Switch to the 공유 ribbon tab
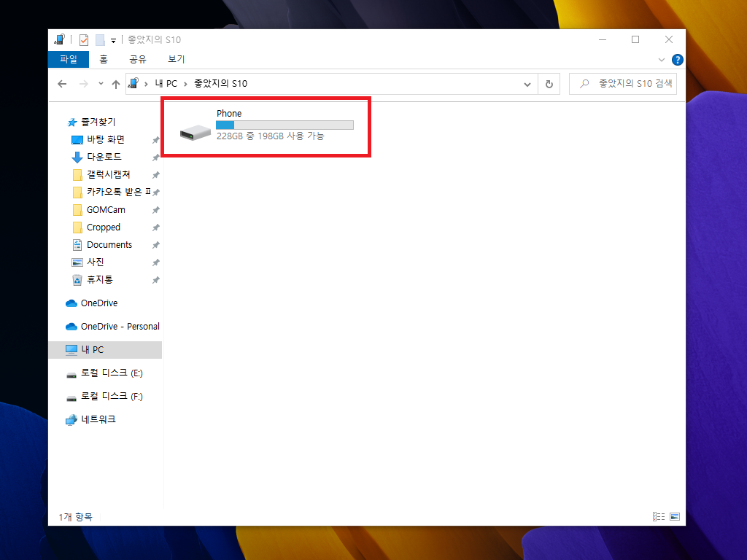The width and height of the screenshot is (747, 560). 138,59
